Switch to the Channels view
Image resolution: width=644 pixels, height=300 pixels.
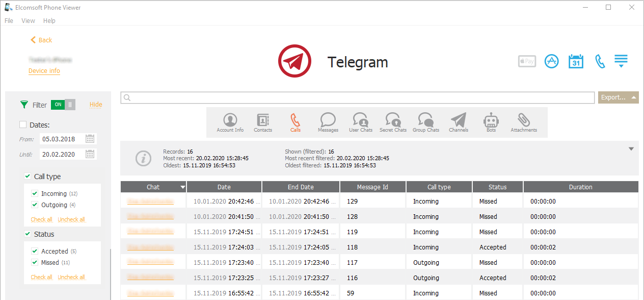(459, 122)
